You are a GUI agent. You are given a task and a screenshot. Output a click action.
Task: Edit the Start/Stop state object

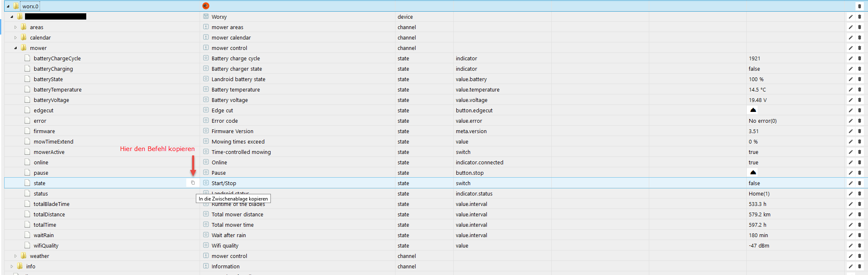click(x=850, y=183)
